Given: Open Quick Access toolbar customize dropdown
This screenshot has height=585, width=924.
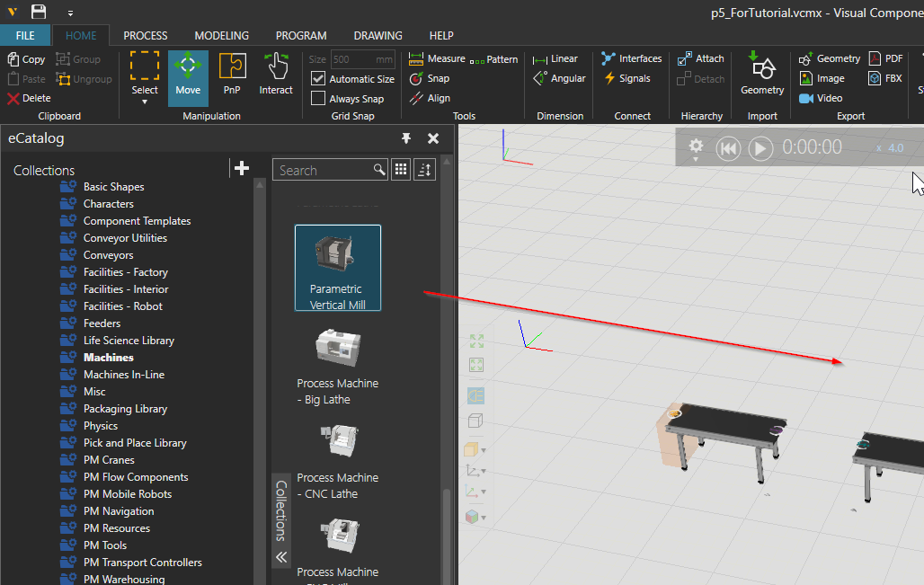Looking at the screenshot, I should (x=70, y=13).
